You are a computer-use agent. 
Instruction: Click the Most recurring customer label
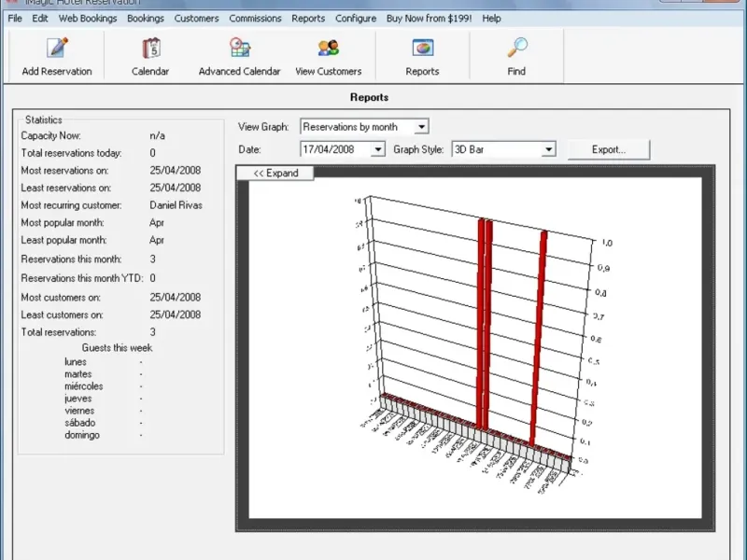point(71,205)
